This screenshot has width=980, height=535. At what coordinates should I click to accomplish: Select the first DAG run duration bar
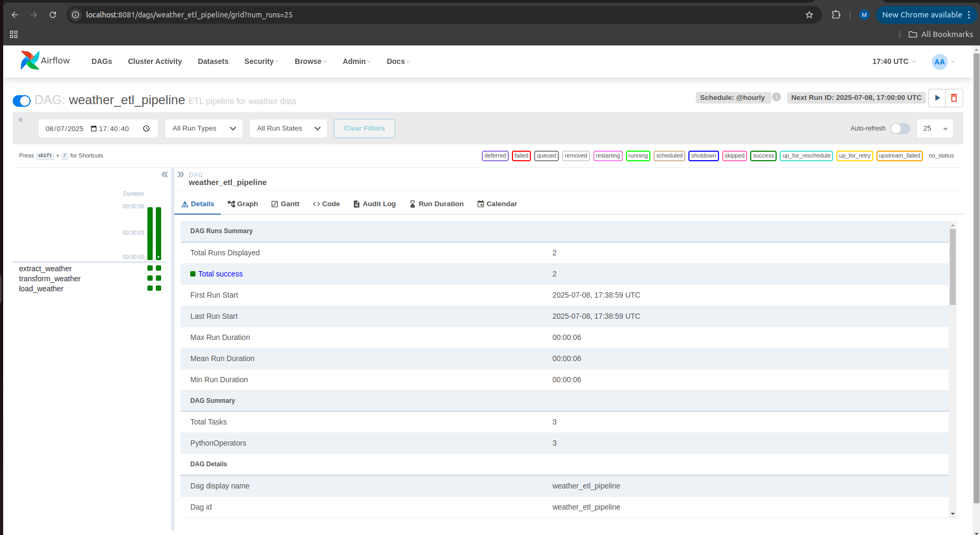click(150, 234)
